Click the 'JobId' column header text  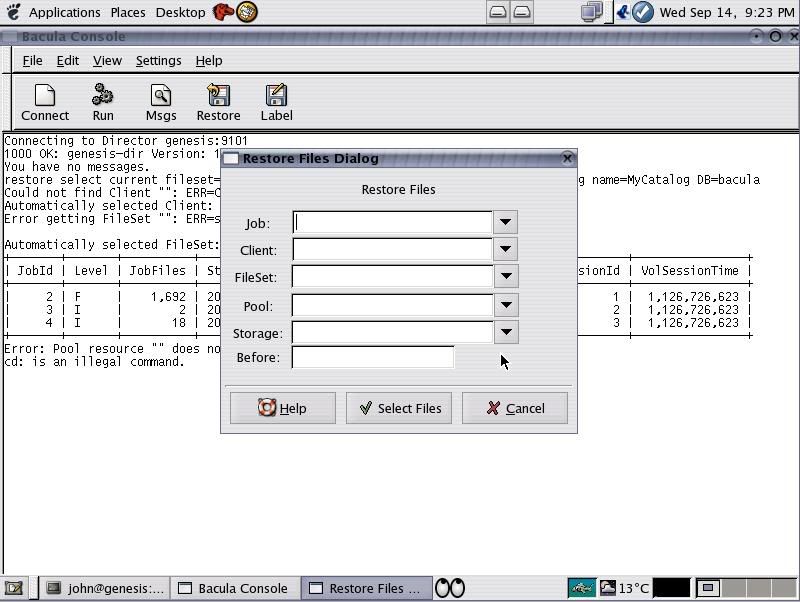(x=35, y=270)
